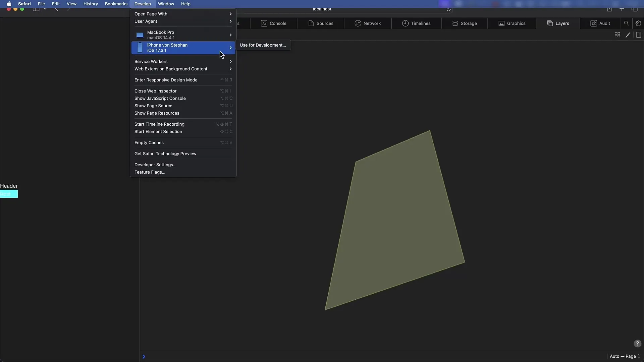Toggle the paint flashing brush icon
Image resolution: width=644 pixels, height=362 pixels.
point(628,35)
